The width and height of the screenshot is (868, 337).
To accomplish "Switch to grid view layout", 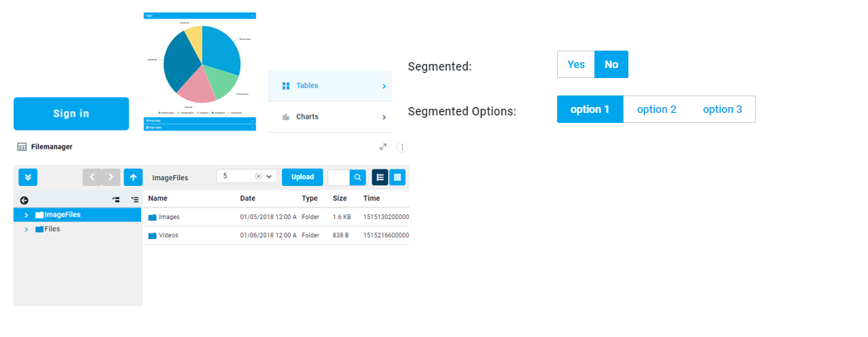I will coord(397,177).
